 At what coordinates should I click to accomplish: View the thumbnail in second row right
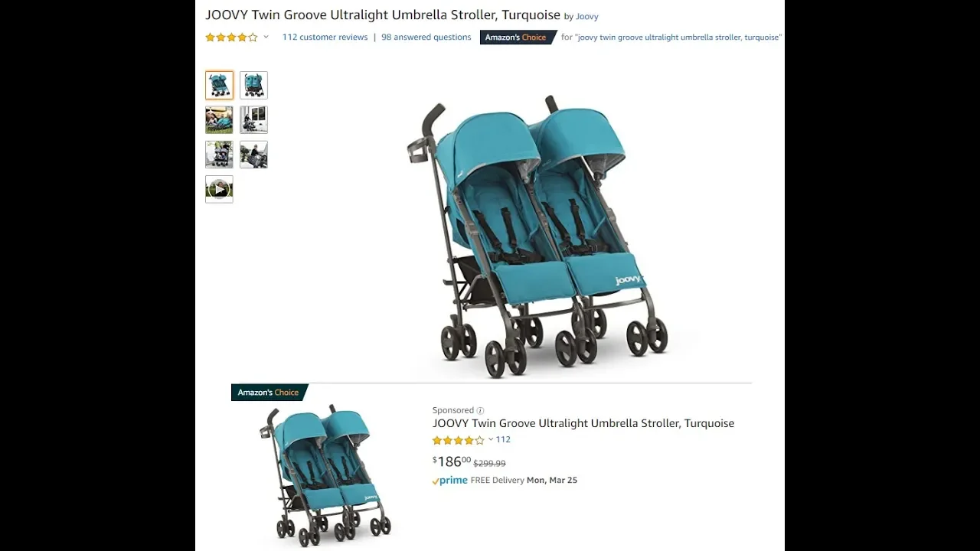point(253,120)
